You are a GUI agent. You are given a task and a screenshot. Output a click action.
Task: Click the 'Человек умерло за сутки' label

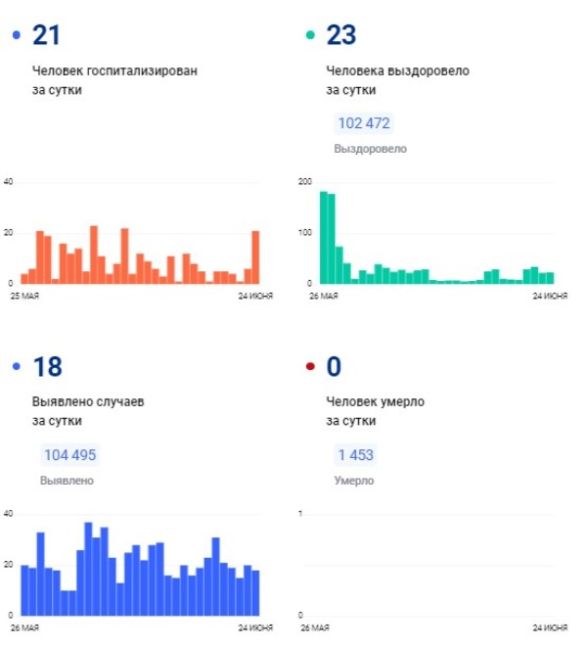[375, 411]
